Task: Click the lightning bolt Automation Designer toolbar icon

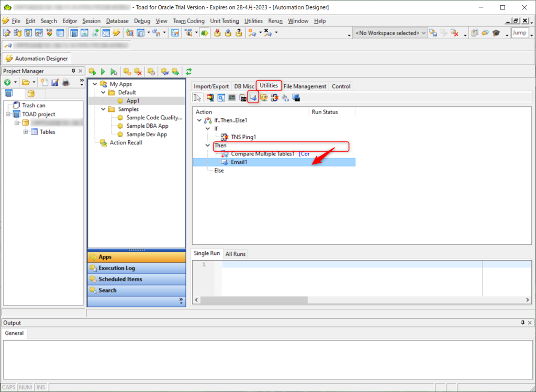Action: [x=117, y=33]
